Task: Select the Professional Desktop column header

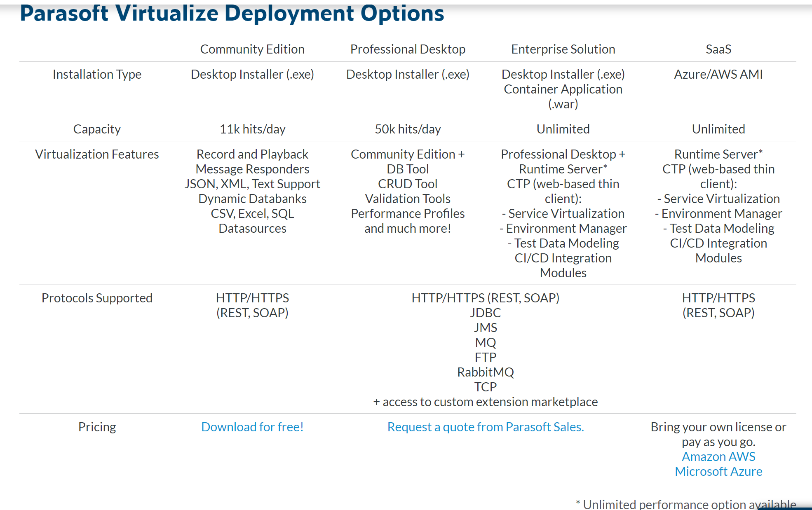Action: pos(408,49)
